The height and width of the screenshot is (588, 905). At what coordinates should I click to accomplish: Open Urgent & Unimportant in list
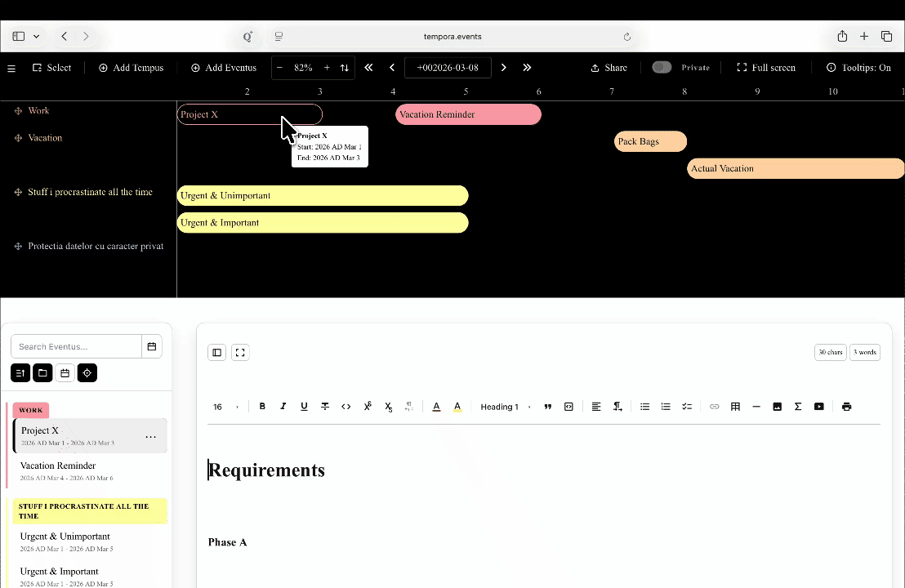click(x=90, y=541)
